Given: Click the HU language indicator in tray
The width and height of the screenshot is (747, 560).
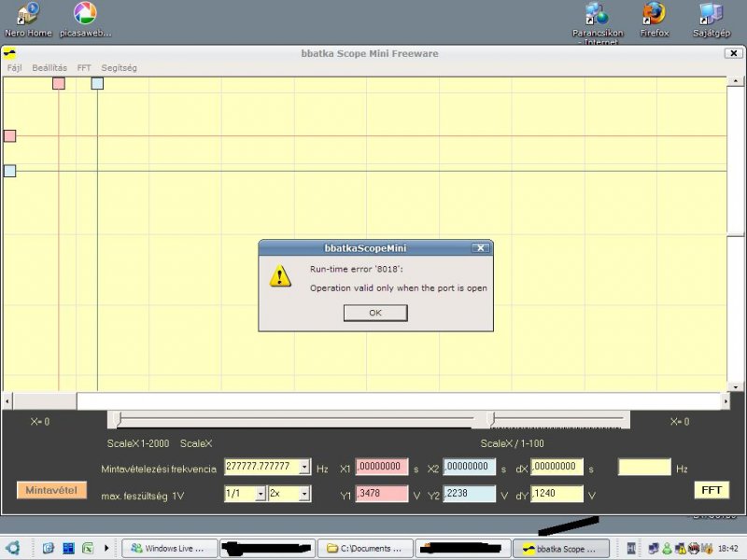Looking at the screenshot, I should tap(631, 549).
